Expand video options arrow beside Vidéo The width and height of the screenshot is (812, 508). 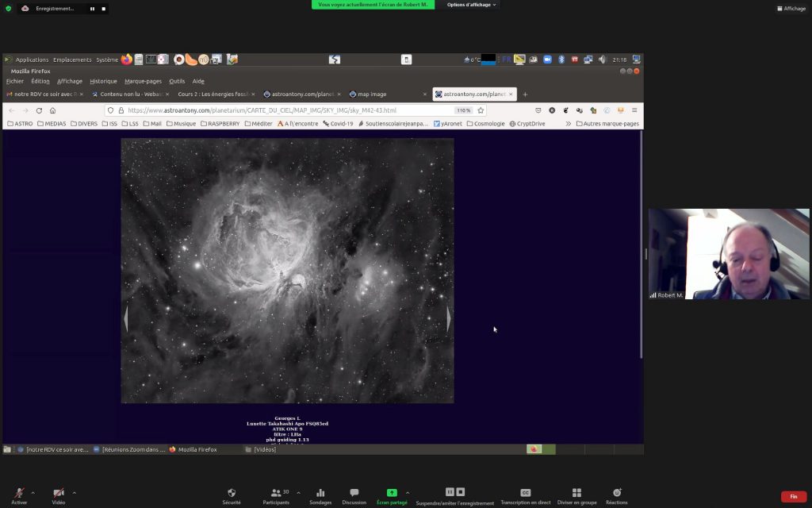click(x=74, y=492)
